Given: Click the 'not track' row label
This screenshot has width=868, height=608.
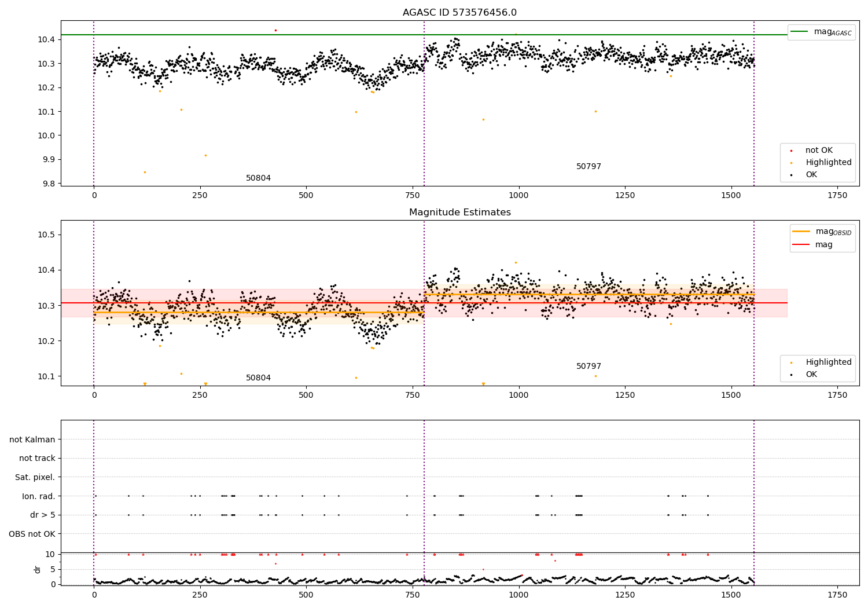Looking at the screenshot, I should [37, 459].
